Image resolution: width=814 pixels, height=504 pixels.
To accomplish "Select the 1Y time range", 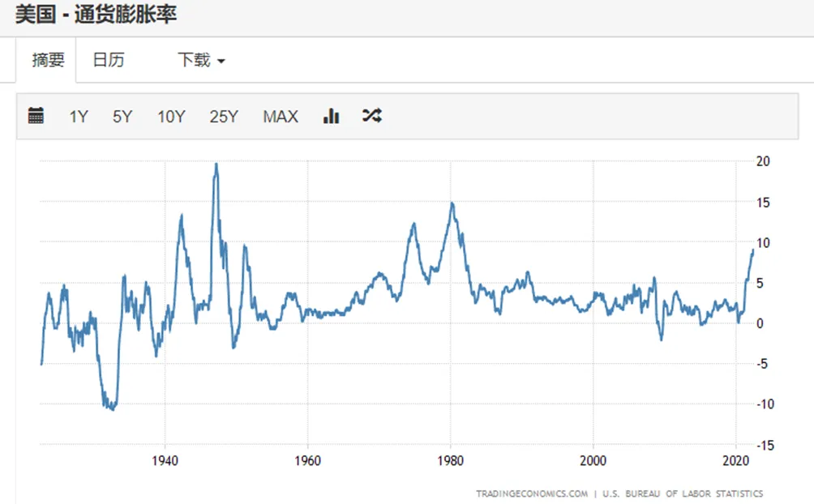I will pos(79,116).
